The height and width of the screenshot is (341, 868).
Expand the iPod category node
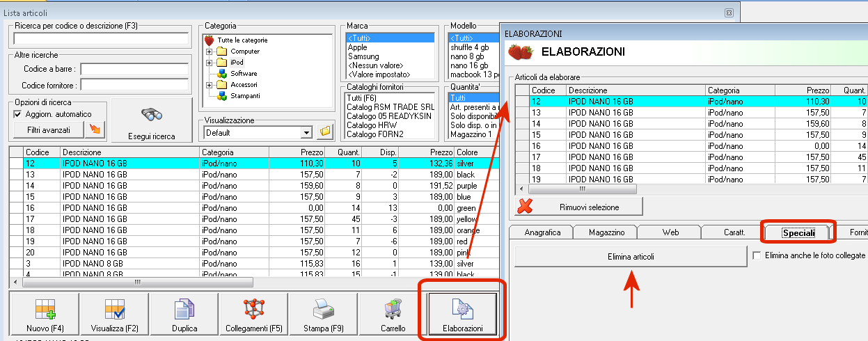click(208, 63)
